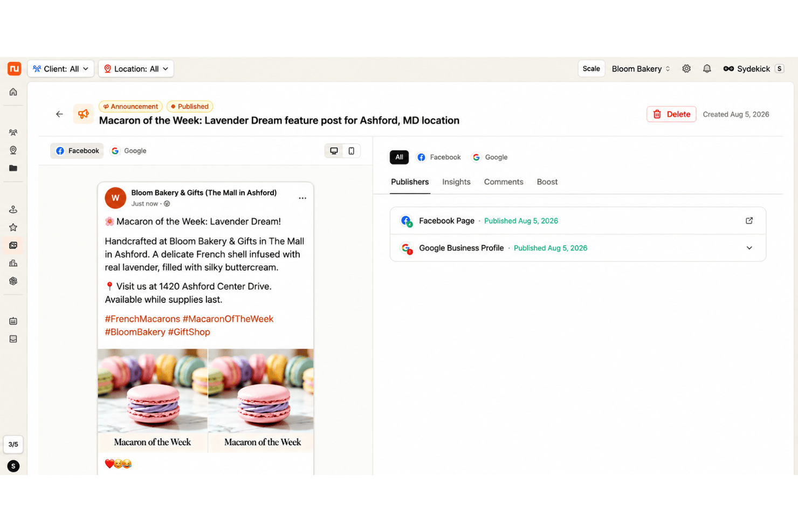Click the S keyboard shortcut badge
This screenshot has height=532, width=798.
point(779,69)
